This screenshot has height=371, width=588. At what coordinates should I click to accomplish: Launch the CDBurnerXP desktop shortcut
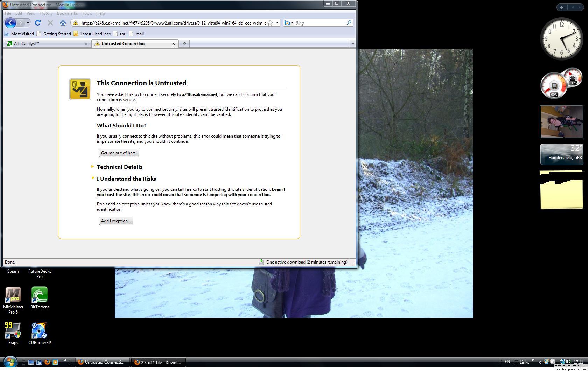[x=40, y=334]
